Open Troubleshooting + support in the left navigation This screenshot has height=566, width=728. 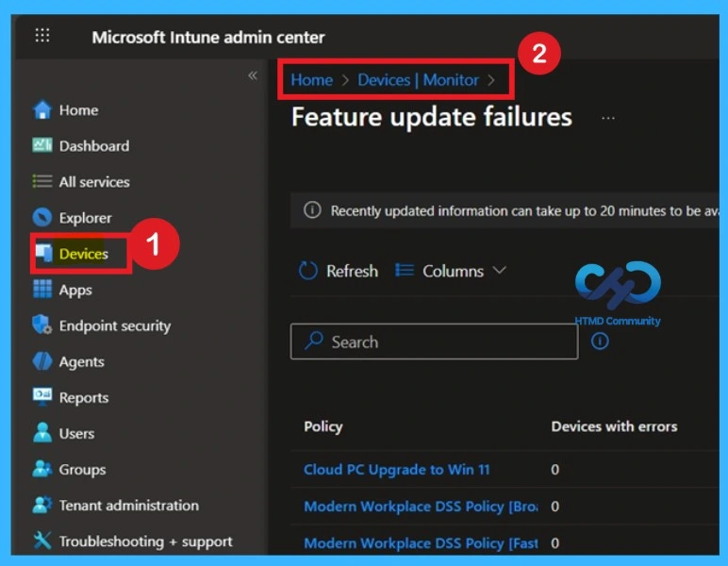(x=146, y=541)
